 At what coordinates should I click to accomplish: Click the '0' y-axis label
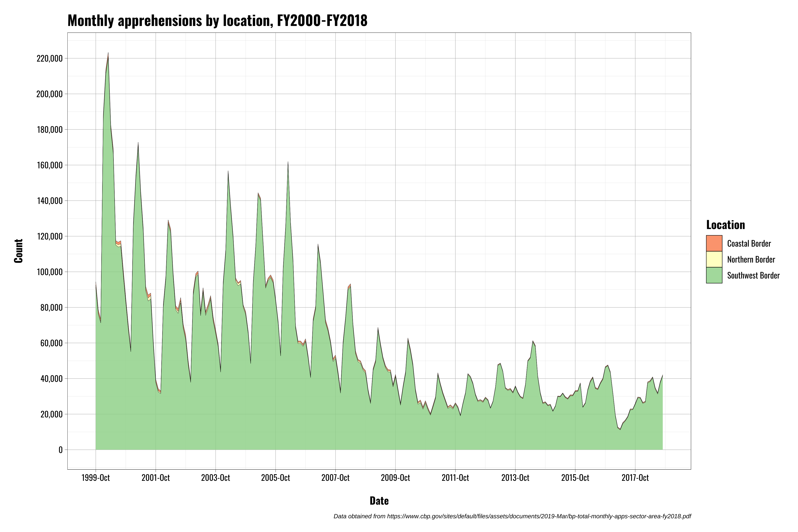click(x=61, y=450)
